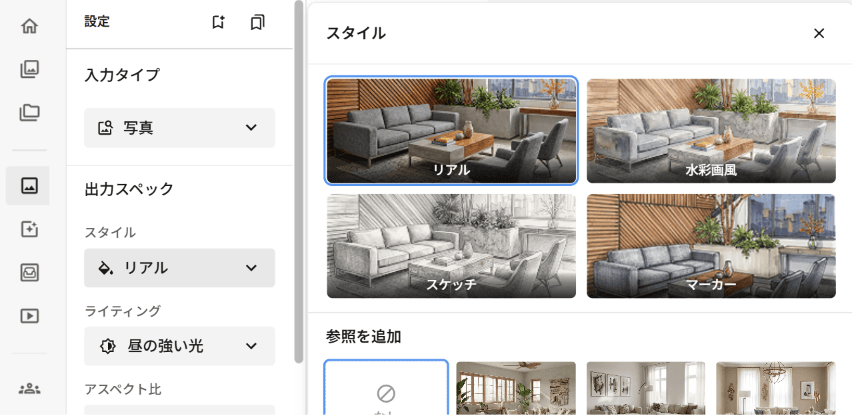Open the folders sidebar icon

coord(29,112)
